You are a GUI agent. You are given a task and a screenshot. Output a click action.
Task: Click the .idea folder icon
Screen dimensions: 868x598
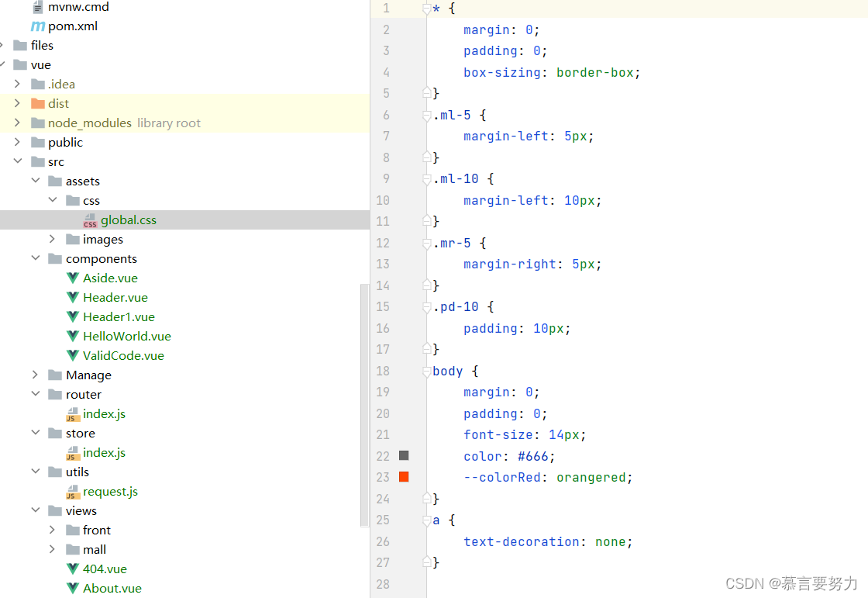click(38, 85)
